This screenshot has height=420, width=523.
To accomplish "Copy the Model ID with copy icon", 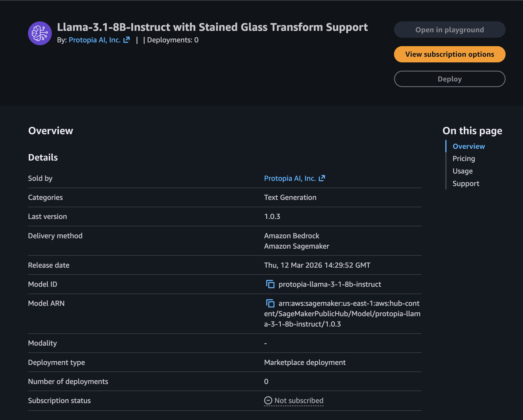I will pyautogui.click(x=270, y=284).
